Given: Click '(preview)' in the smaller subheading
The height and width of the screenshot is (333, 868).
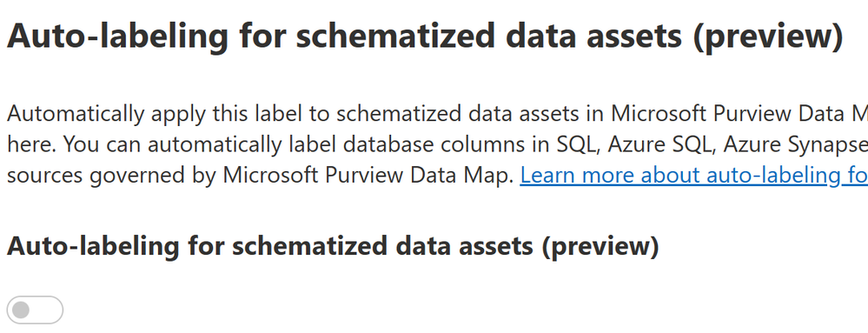Looking at the screenshot, I should click(x=600, y=246).
